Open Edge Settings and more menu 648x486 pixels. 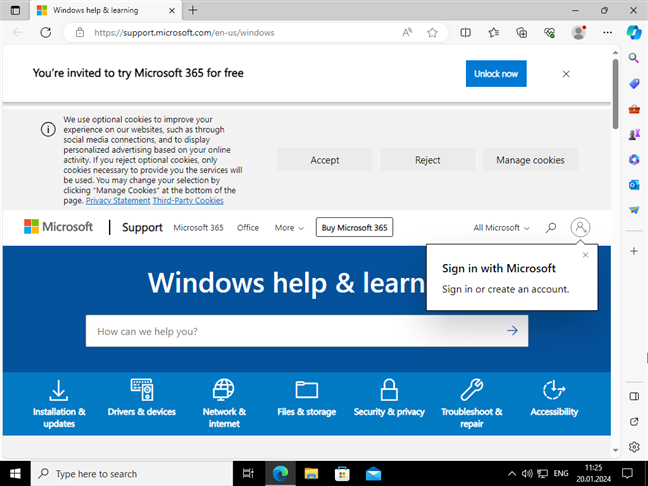coord(608,33)
